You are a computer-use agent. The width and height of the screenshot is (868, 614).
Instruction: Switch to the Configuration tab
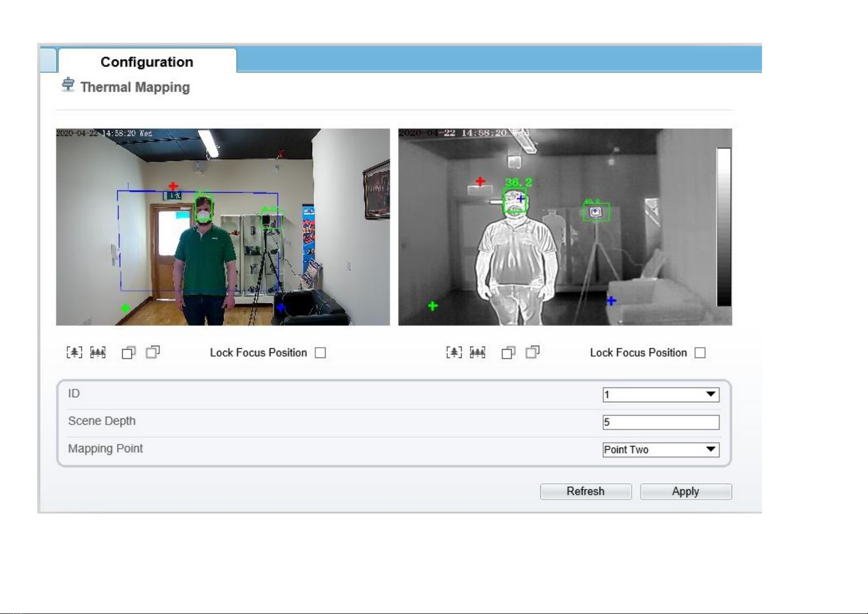click(147, 62)
